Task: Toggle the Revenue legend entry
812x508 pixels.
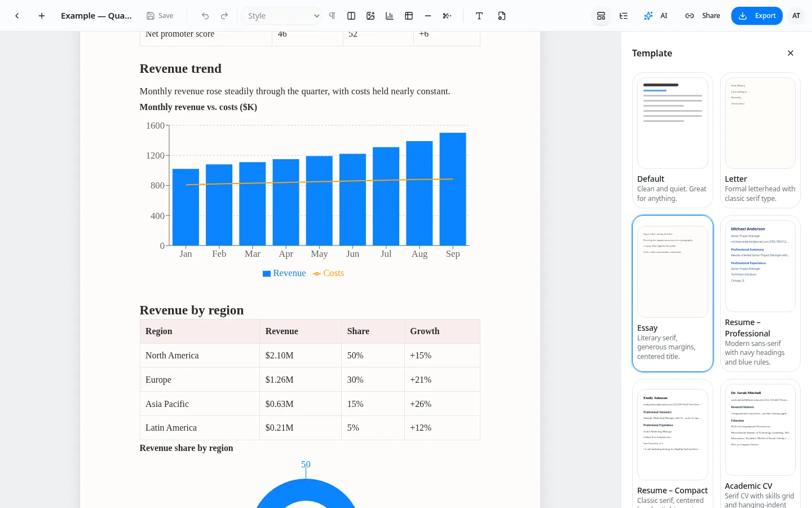Action: (284, 273)
